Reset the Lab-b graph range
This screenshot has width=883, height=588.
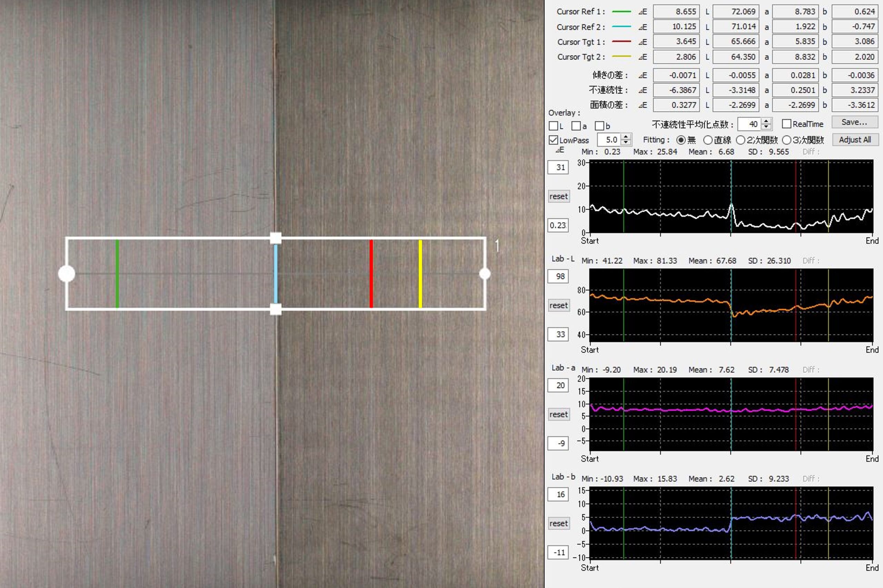(x=559, y=523)
